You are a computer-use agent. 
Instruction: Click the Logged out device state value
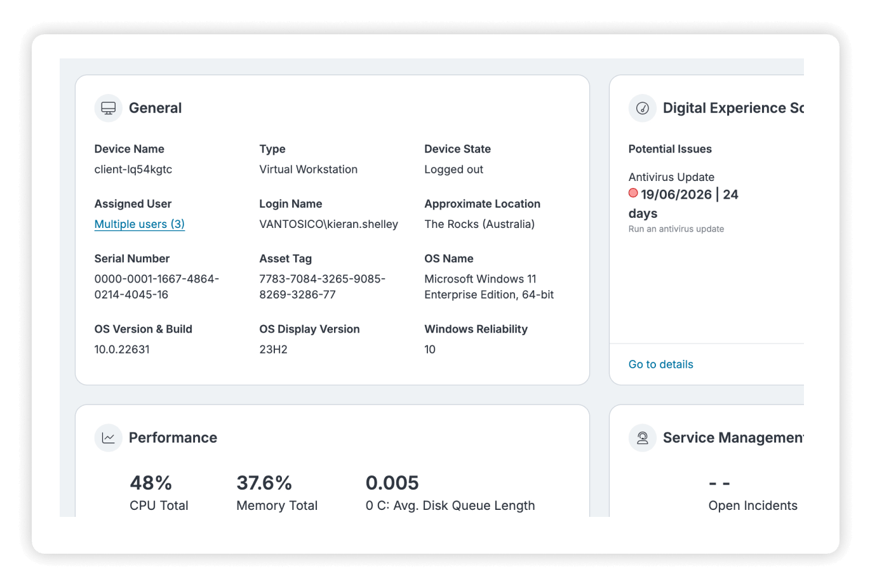(x=454, y=170)
